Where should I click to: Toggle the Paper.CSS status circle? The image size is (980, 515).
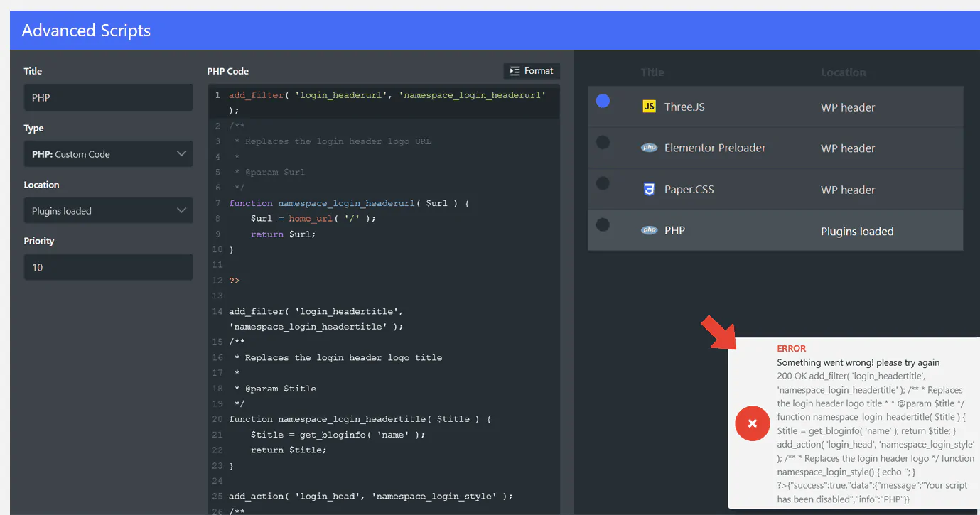click(x=603, y=183)
